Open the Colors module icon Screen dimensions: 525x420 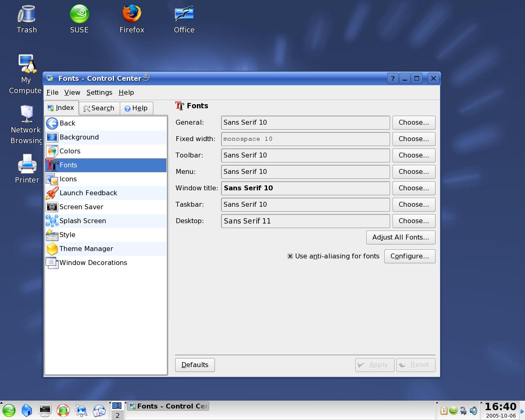point(52,151)
